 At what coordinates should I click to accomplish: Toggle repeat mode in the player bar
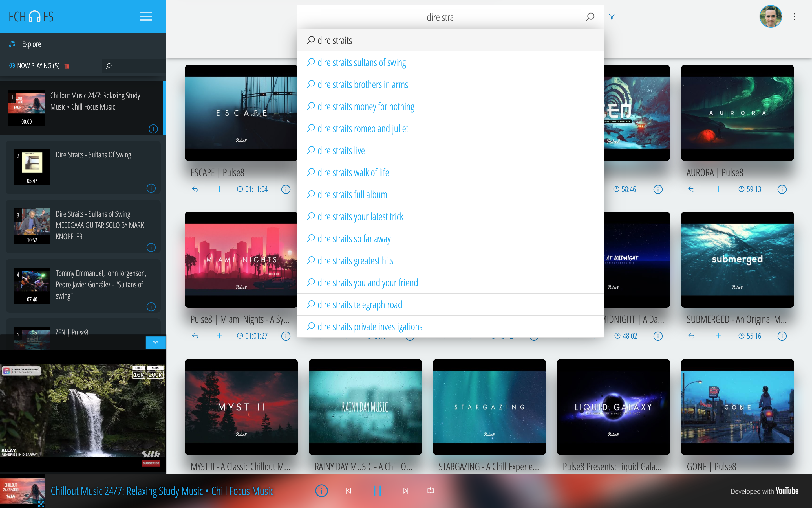click(431, 491)
